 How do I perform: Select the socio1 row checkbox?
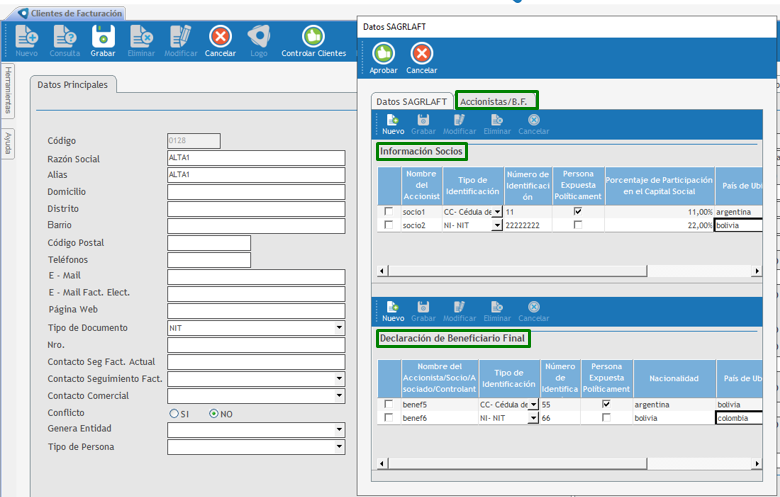[x=389, y=211]
